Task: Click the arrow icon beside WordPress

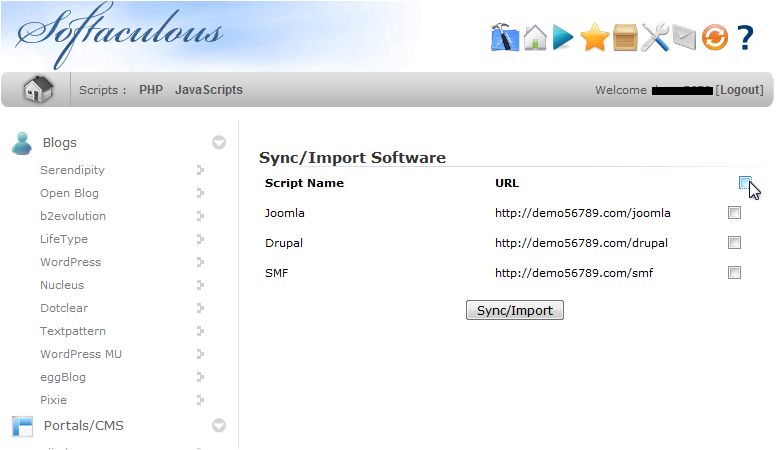Action: pos(200,262)
